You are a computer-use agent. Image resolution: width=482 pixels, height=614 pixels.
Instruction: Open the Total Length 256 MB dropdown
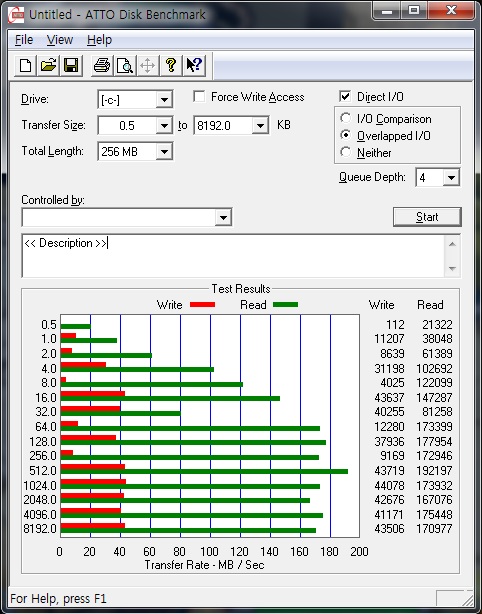164,152
